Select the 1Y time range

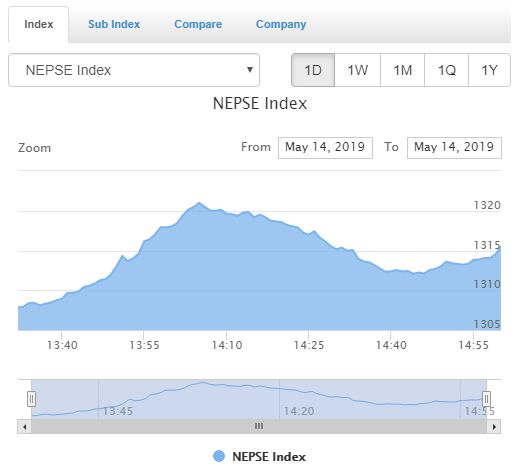tap(489, 70)
